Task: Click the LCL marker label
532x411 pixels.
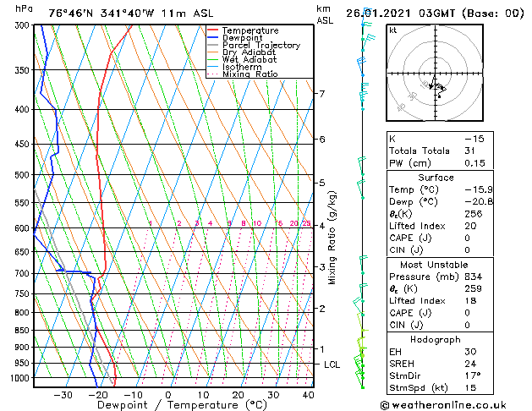Action: tap(332, 364)
